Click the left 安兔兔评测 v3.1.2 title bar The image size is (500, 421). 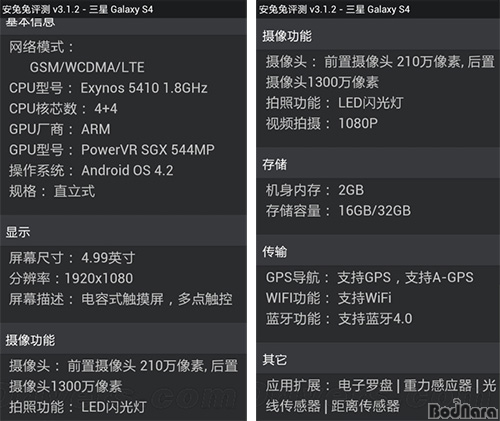click(x=124, y=9)
